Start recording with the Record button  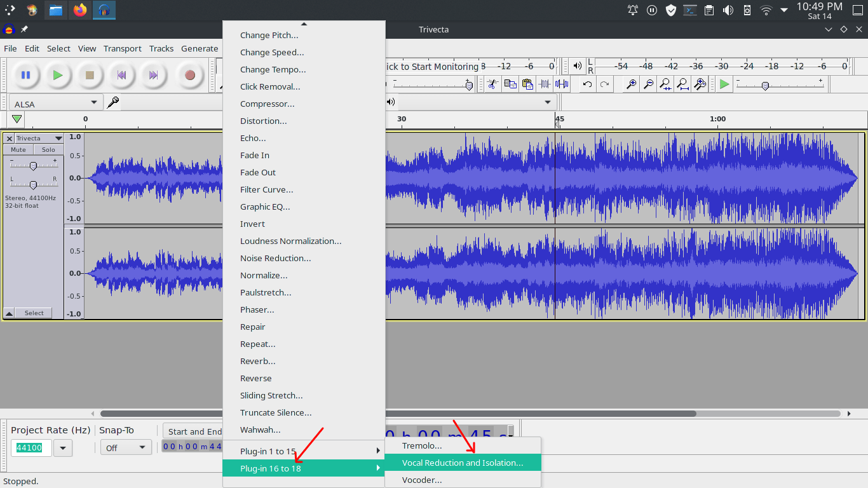coord(189,75)
